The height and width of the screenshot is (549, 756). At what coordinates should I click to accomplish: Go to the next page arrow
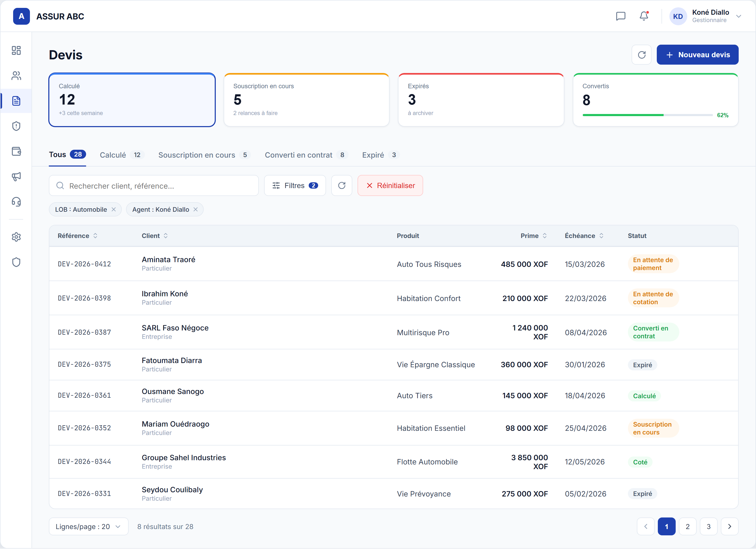tap(730, 526)
